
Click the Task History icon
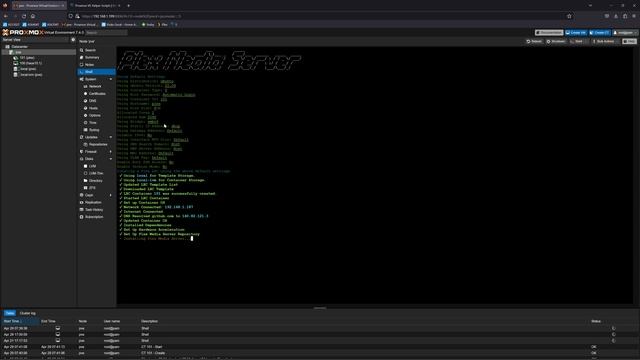[82, 210]
